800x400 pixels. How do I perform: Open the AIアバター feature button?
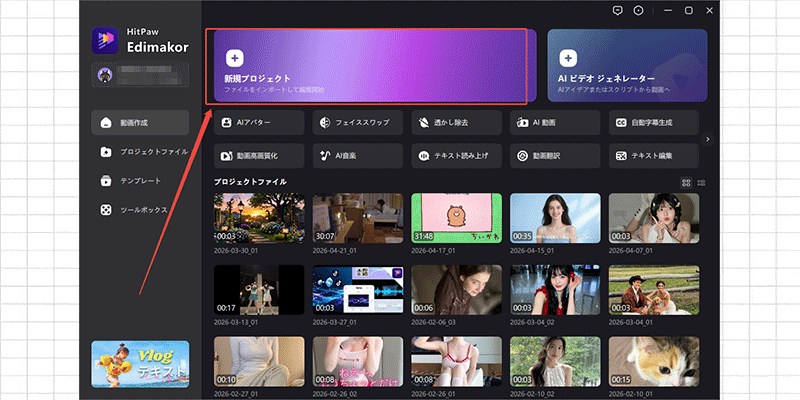pyautogui.click(x=259, y=122)
